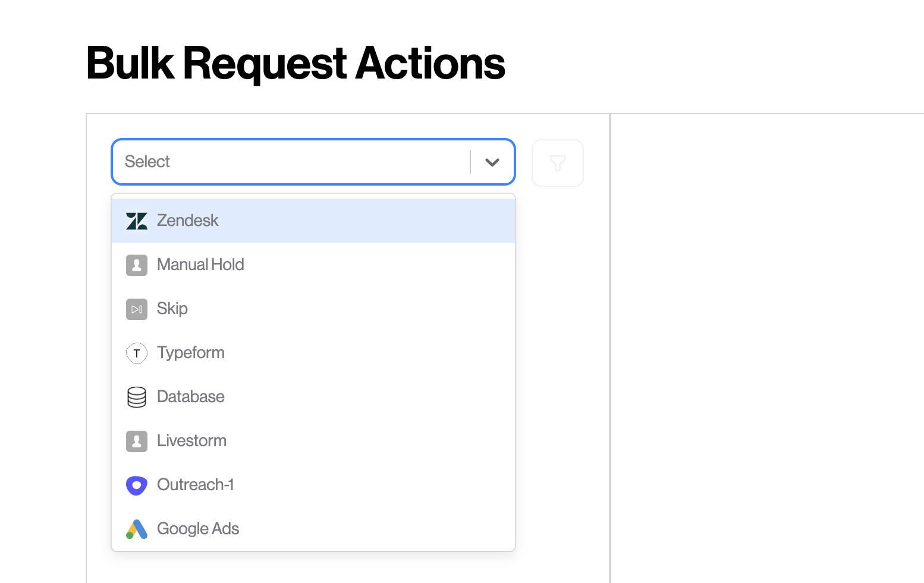Viewport: 924px width, 583px height.
Task: Click the Zendesk logo icon
Action: (137, 221)
